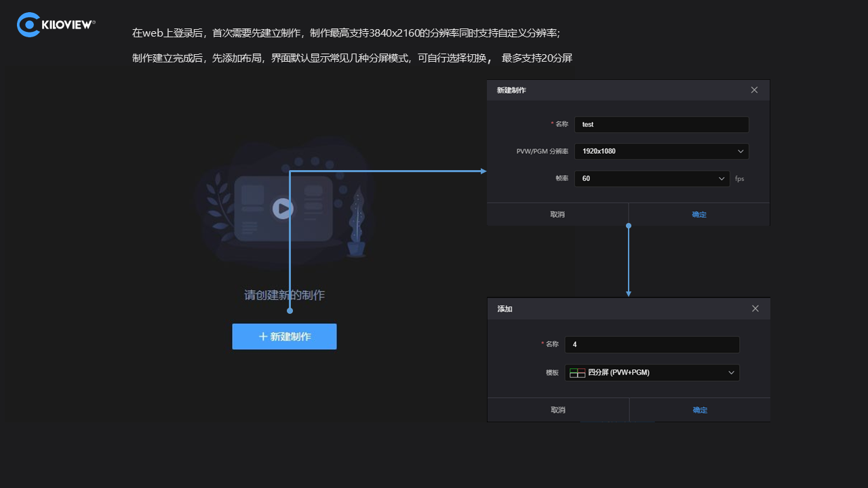Open the 模板 dropdown 四分屏 (PVW+PGM)
868x488 pixels.
[x=652, y=372]
